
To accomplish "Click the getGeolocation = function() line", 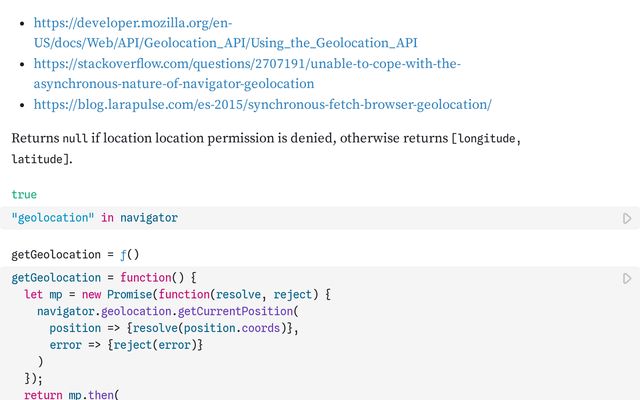I will (x=105, y=278).
